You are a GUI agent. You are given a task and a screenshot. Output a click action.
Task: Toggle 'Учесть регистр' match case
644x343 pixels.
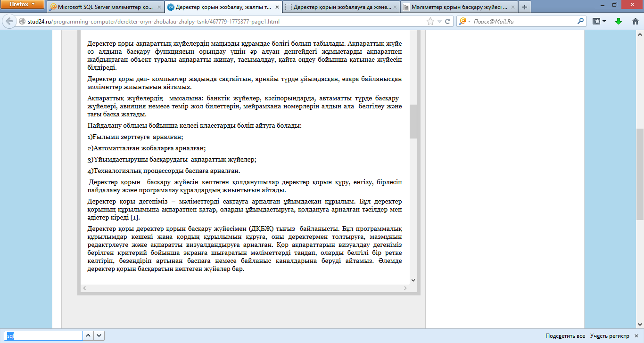click(x=610, y=336)
